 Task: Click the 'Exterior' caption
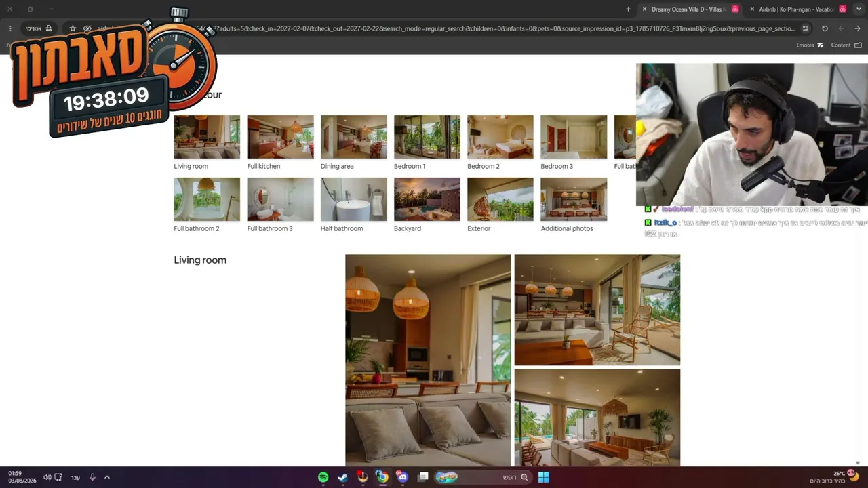[x=479, y=228]
